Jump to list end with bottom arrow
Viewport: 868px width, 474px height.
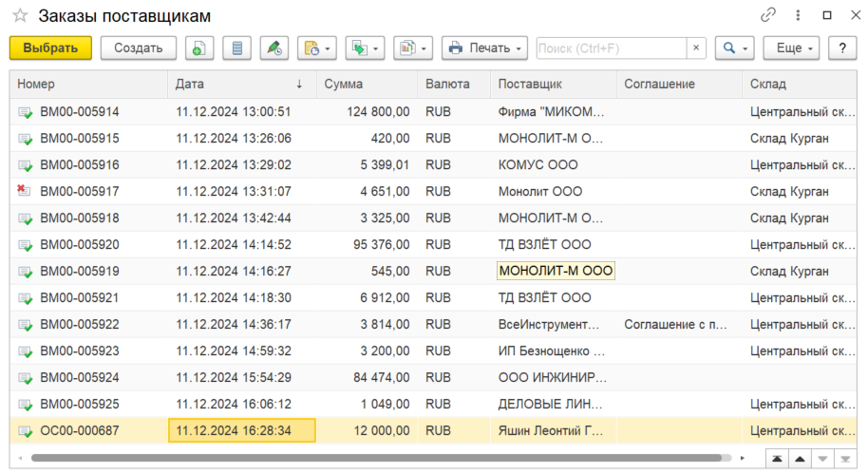click(x=845, y=459)
